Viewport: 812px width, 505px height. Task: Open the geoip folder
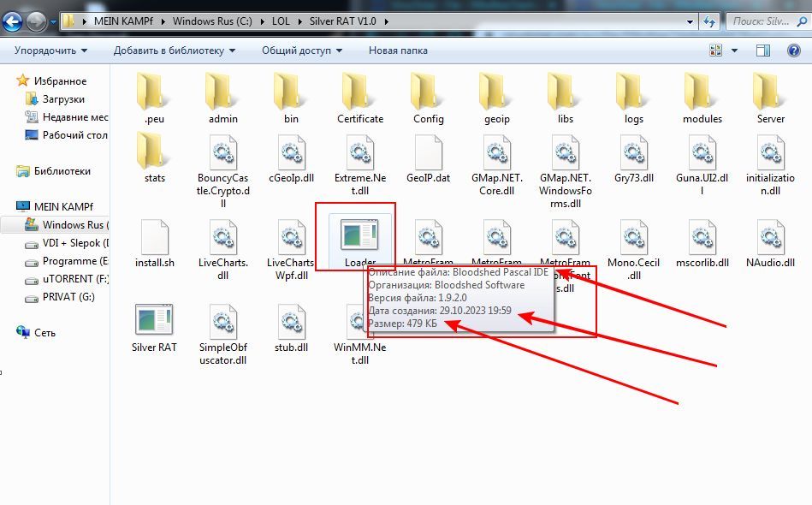[x=496, y=98]
